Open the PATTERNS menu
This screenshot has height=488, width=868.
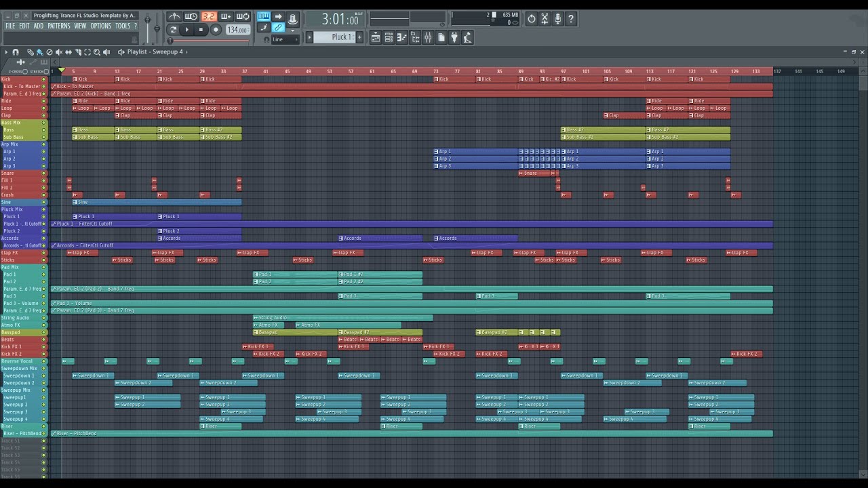click(59, 26)
